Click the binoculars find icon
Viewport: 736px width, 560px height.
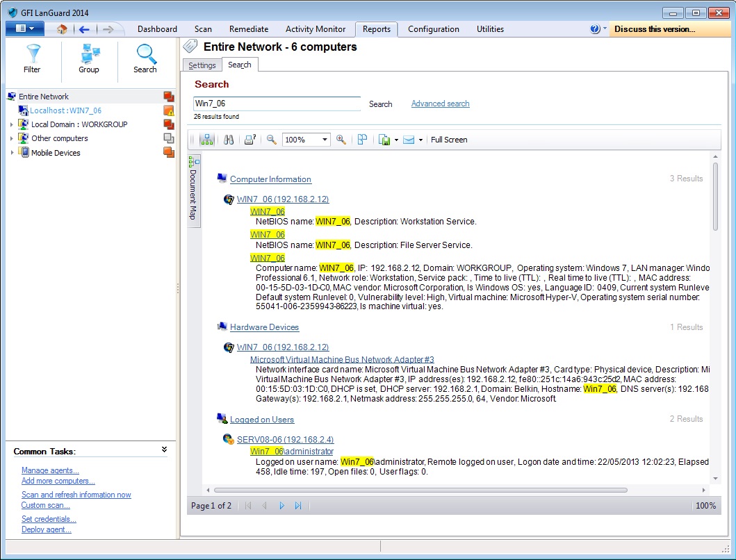(x=229, y=140)
